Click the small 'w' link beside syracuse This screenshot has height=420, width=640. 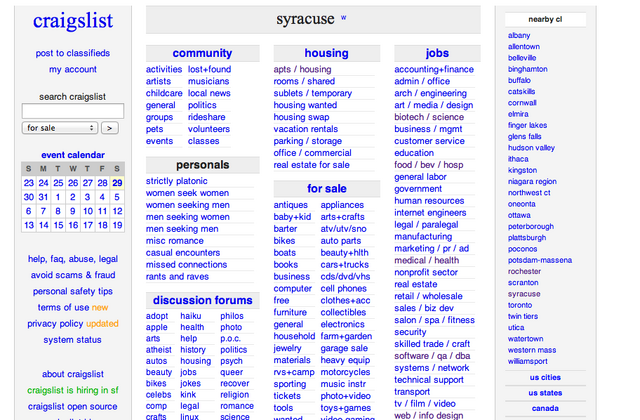tap(344, 18)
